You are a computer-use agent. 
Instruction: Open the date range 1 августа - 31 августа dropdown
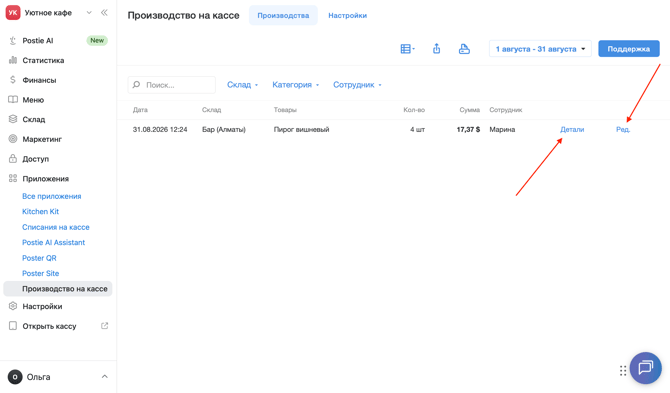coord(540,49)
